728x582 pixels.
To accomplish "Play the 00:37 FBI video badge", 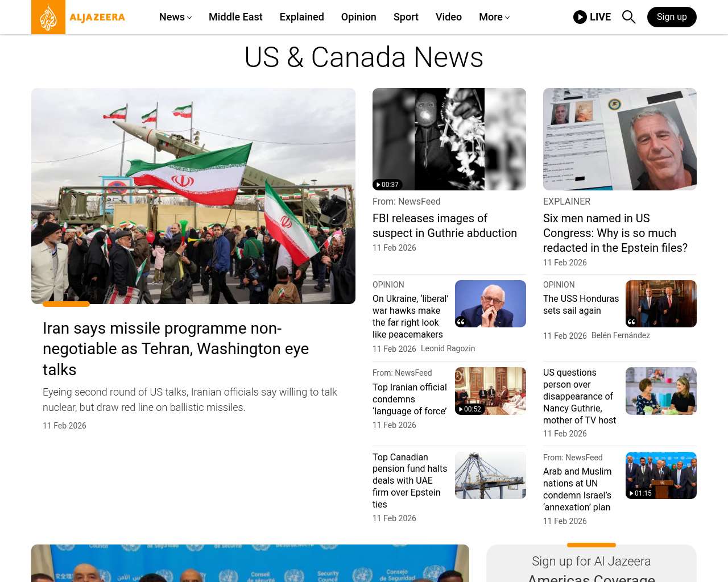I will point(387,185).
